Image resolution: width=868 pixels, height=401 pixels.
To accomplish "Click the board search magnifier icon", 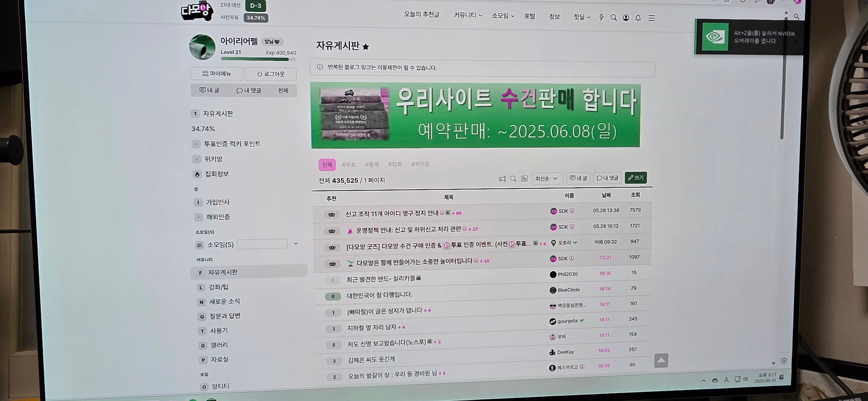I will tap(513, 179).
